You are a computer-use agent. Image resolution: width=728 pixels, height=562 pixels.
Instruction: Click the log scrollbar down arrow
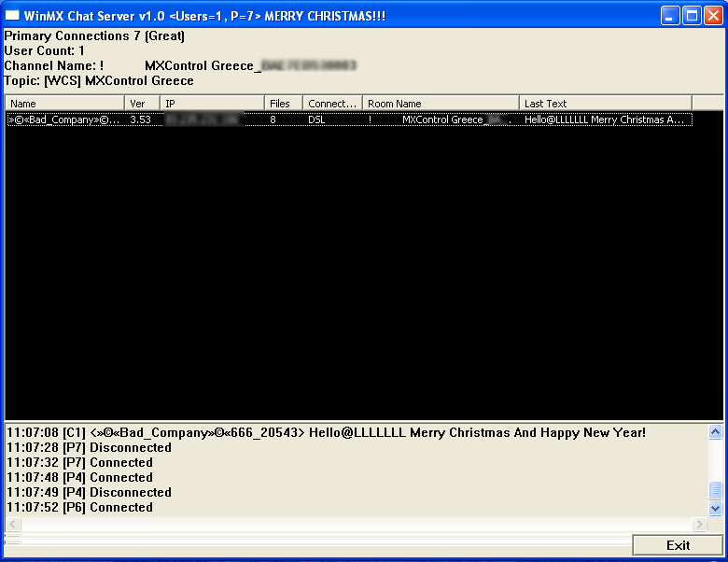(x=715, y=508)
